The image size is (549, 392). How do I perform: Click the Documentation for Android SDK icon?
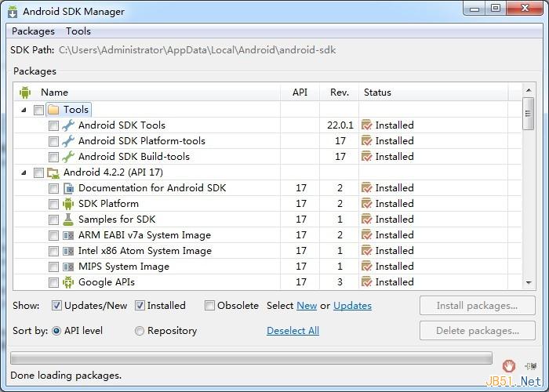[68, 188]
